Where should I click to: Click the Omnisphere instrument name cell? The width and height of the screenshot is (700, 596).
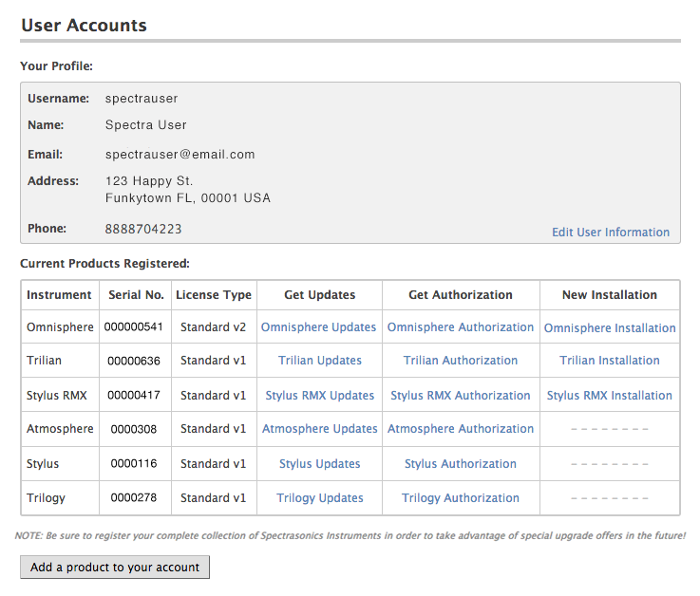coord(60,327)
